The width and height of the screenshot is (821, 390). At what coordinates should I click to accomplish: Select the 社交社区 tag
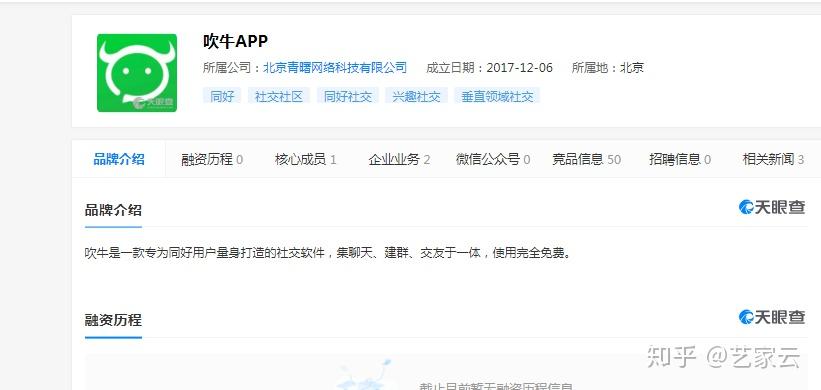click(x=279, y=96)
